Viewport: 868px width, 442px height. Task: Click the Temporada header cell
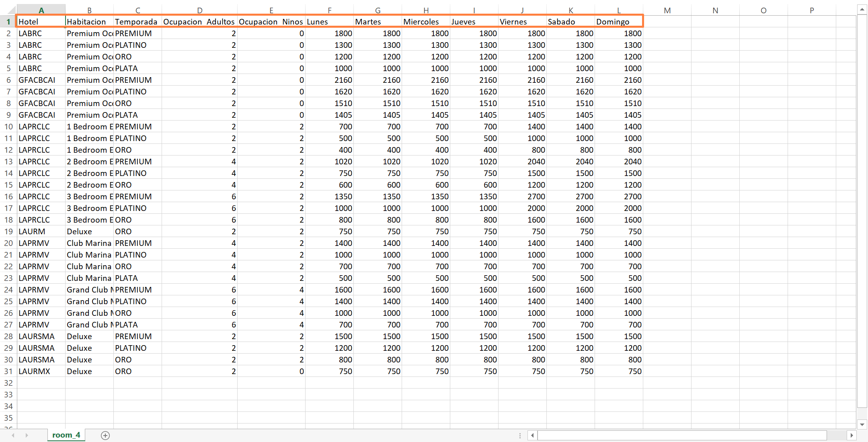[x=137, y=22]
